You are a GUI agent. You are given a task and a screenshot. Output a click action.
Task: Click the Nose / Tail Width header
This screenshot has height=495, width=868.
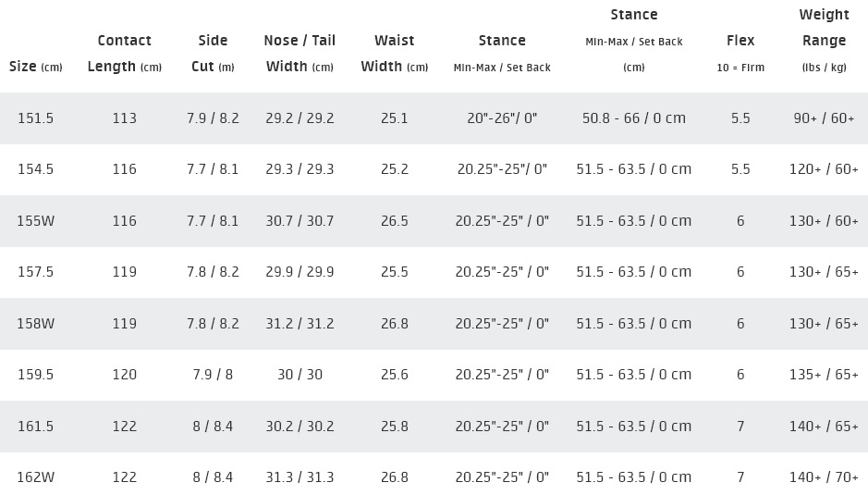click(300, 54)
